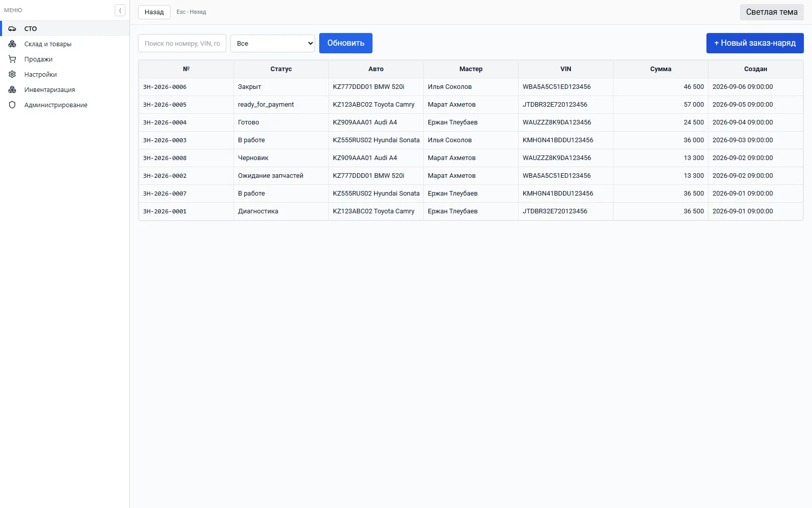The height and width of the screenshot is (508, 812).
Task: Click the Ожидание запчастей status cell
Action: click(x=281, y=176)
